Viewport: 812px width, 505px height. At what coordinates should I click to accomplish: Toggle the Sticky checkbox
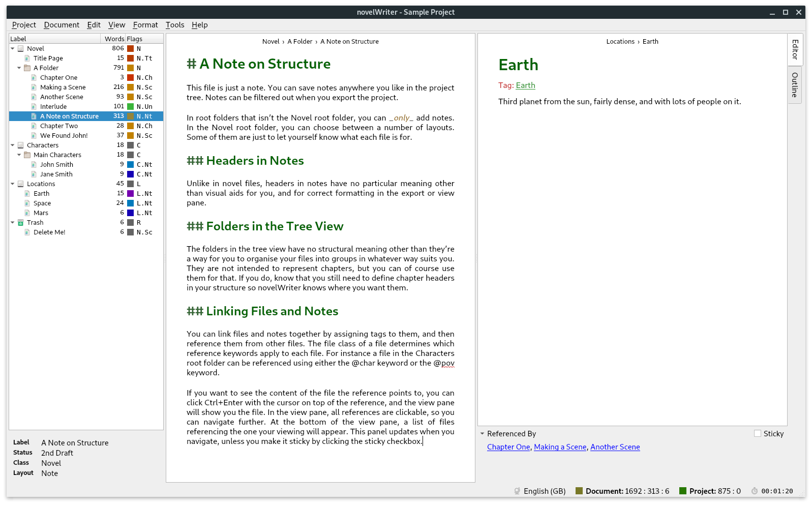758,434
